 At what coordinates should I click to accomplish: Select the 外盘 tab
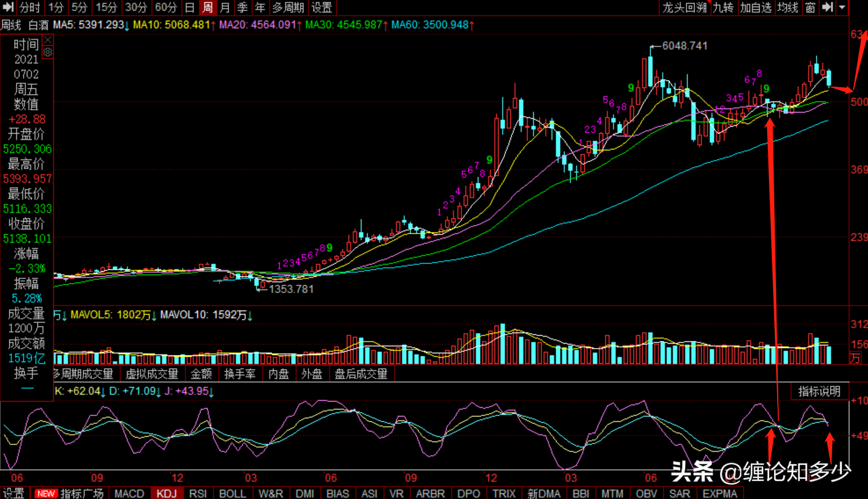(312, 374)
